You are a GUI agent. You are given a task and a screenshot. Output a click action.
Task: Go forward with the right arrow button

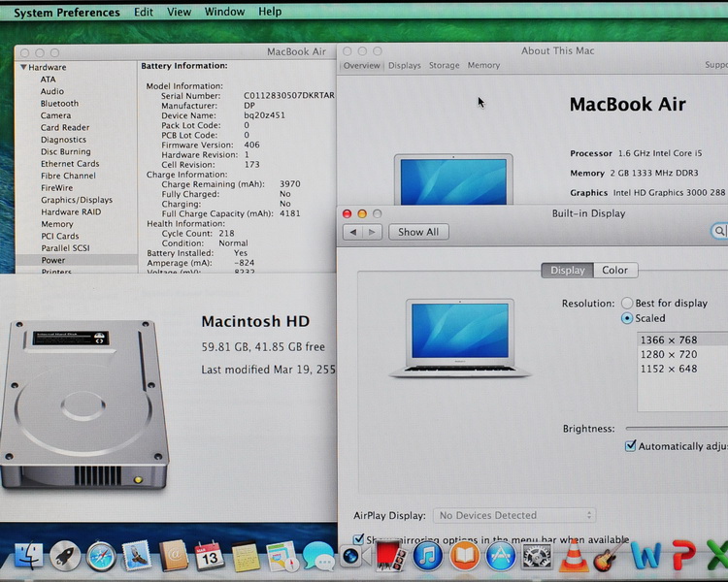372,232
